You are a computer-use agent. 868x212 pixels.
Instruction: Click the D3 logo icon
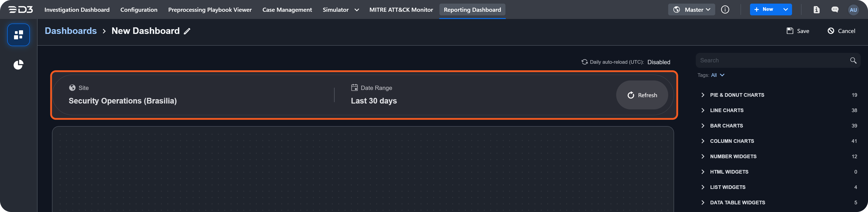[x=21, y=10]
